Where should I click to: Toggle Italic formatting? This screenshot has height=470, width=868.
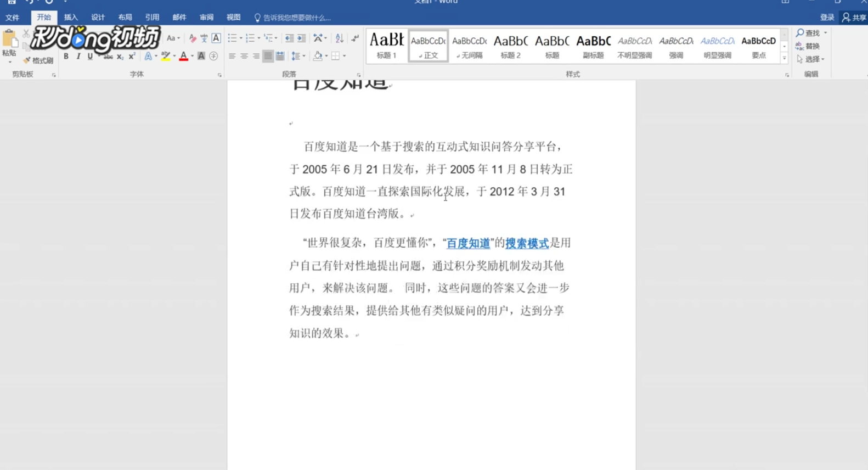pyautogui.click(x=78, y=56)
